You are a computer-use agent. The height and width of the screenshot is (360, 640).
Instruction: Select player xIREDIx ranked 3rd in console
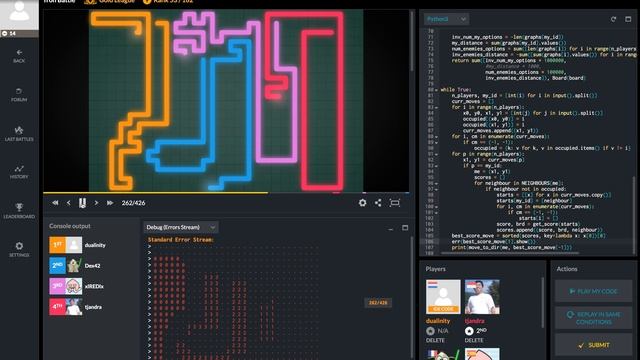pos(77,286)
